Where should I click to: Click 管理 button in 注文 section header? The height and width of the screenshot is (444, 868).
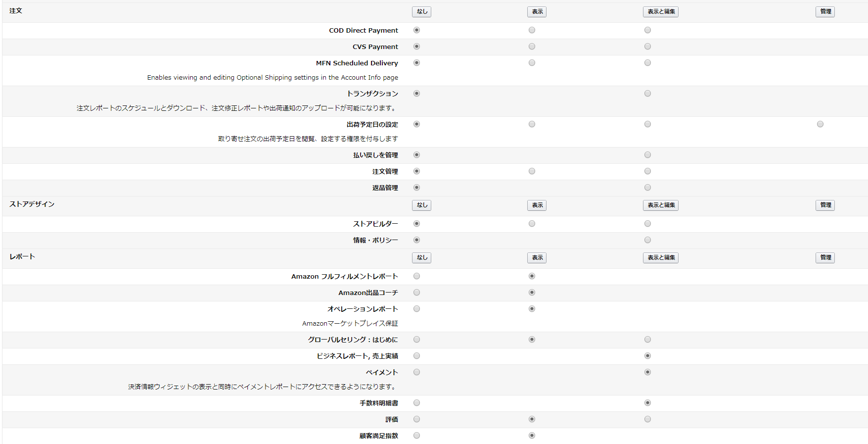825,11
